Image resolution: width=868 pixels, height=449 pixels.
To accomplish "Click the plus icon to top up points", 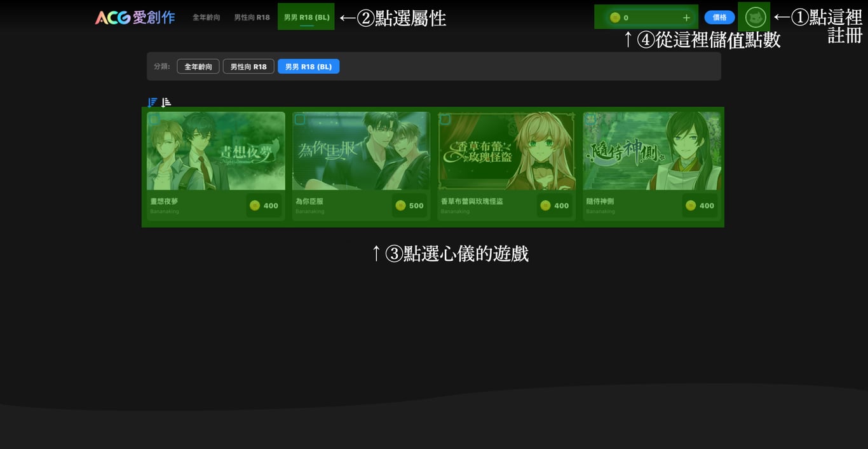I will point(686,18).
